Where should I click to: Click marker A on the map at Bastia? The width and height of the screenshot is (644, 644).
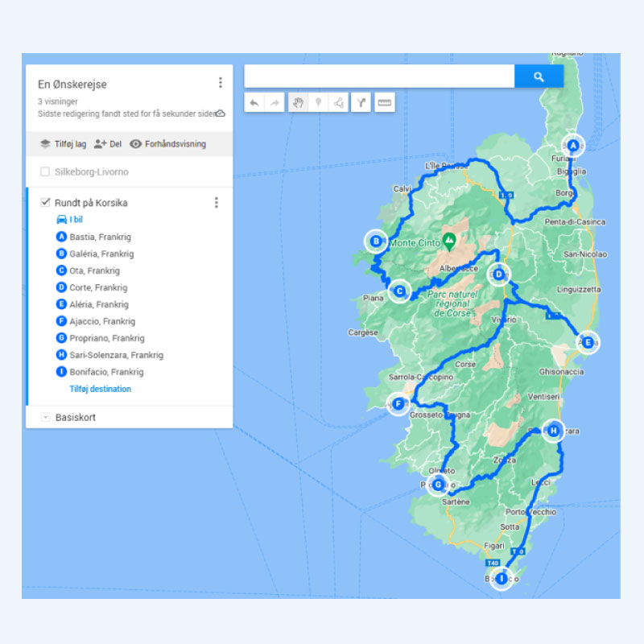(573, 146)
